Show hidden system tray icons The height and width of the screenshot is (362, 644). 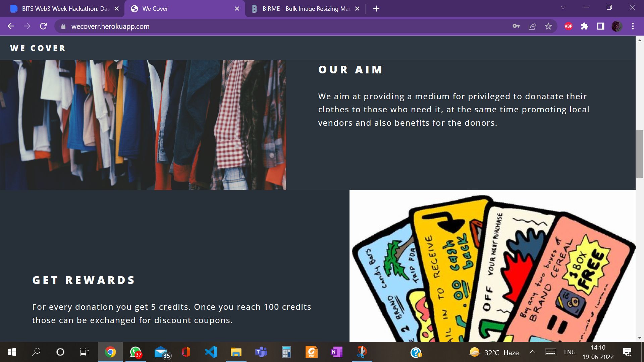(x=532, y=352)
